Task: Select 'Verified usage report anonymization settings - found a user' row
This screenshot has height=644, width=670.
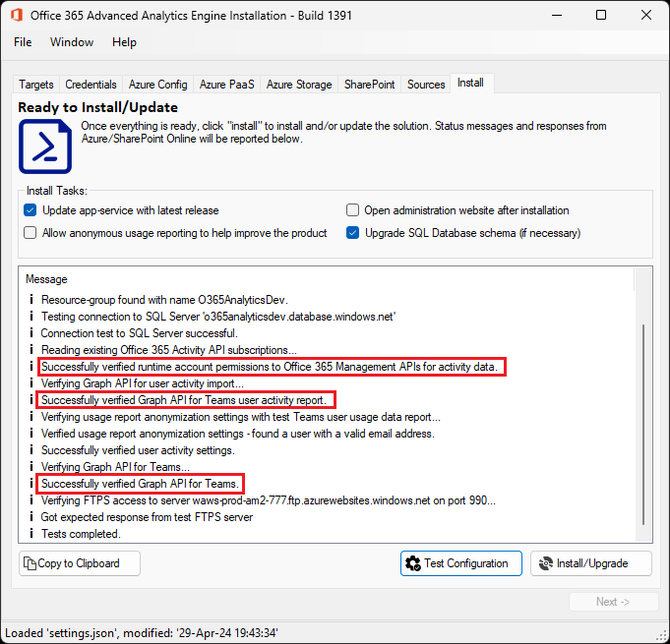Action: tap(237, 433)
